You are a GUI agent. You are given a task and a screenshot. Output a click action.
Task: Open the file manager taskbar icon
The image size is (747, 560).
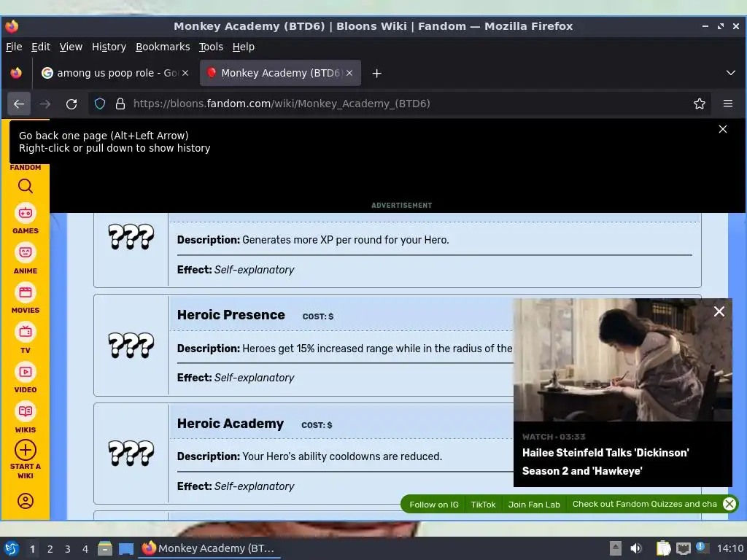105,548
